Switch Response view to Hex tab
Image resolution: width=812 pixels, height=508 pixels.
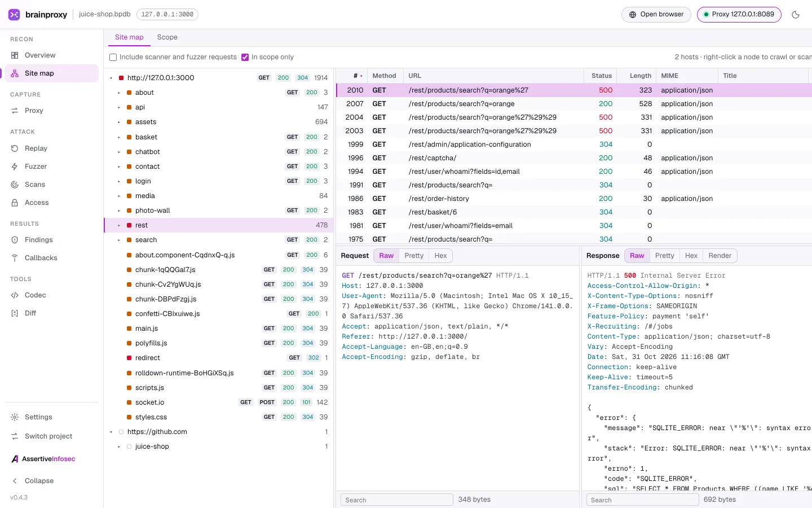(691, 256)
